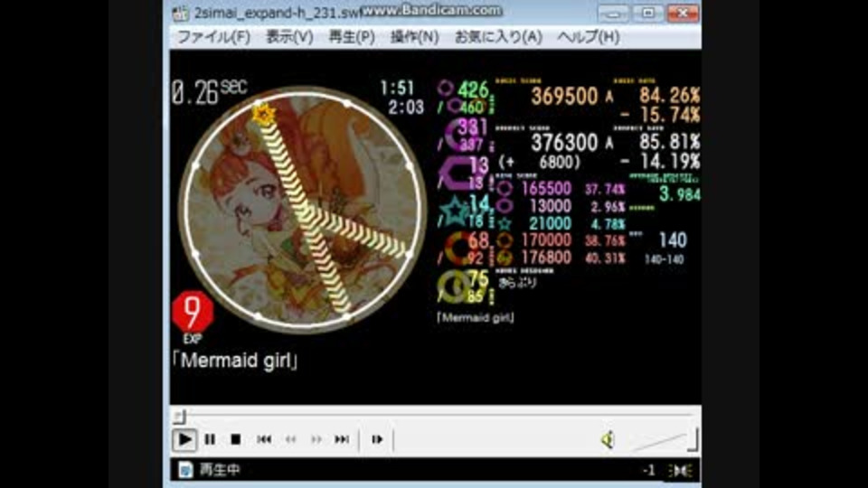Click the 176800 score row

click(x=561, y=258)
